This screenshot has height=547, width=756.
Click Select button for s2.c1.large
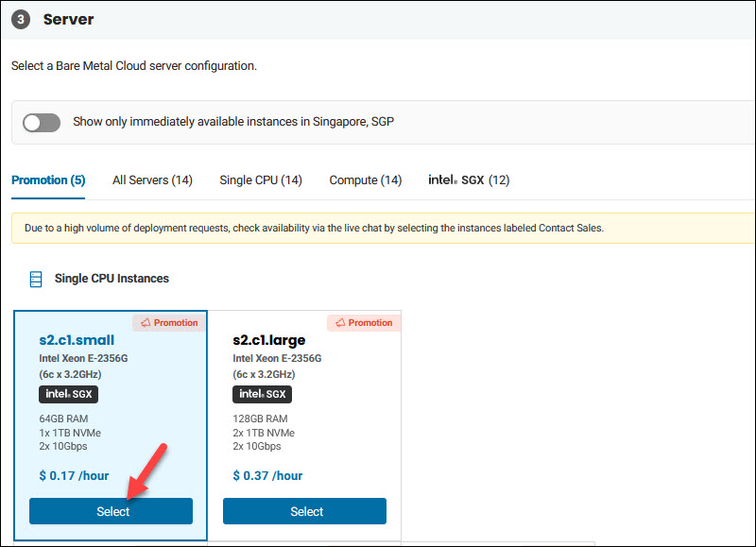pyautogui.click(x=304, y=511)
